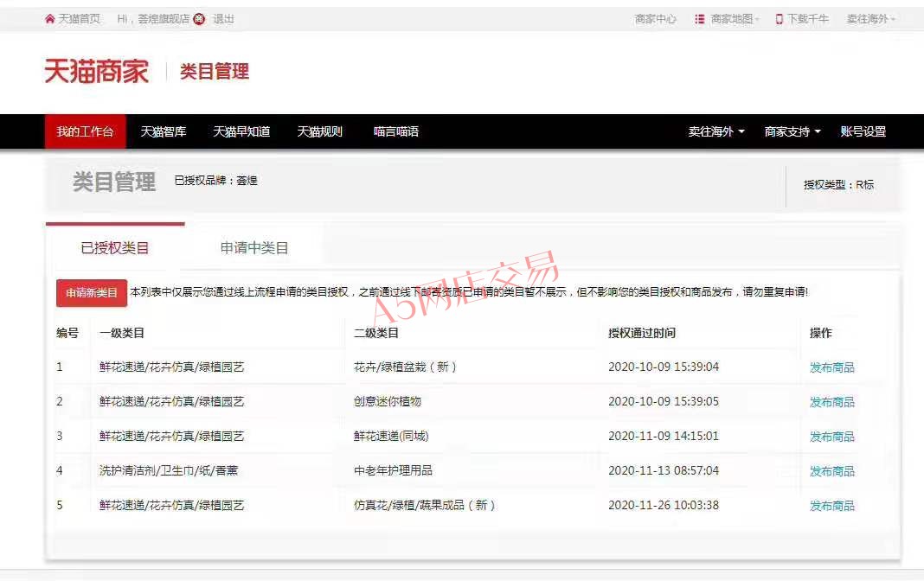Click the 天猫商家 logo

[97, 71]
